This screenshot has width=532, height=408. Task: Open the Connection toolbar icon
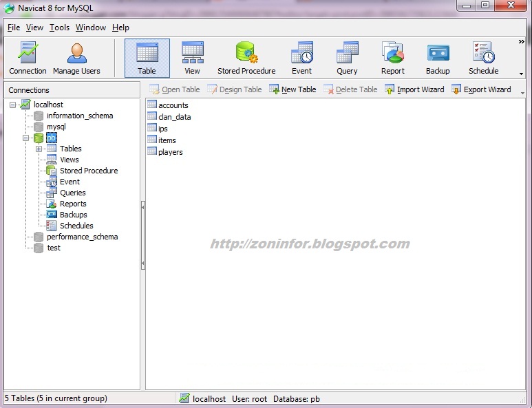(x=28, y=58)
